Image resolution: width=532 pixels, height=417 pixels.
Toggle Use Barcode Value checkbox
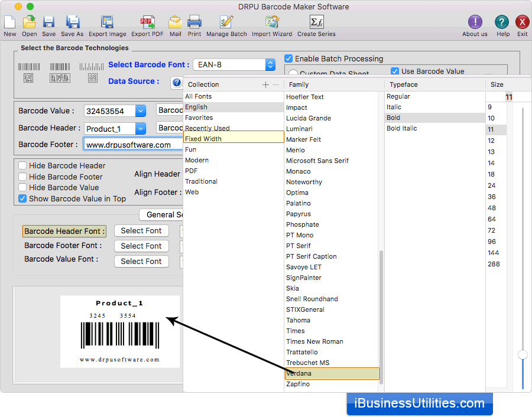tap(395, 71)
